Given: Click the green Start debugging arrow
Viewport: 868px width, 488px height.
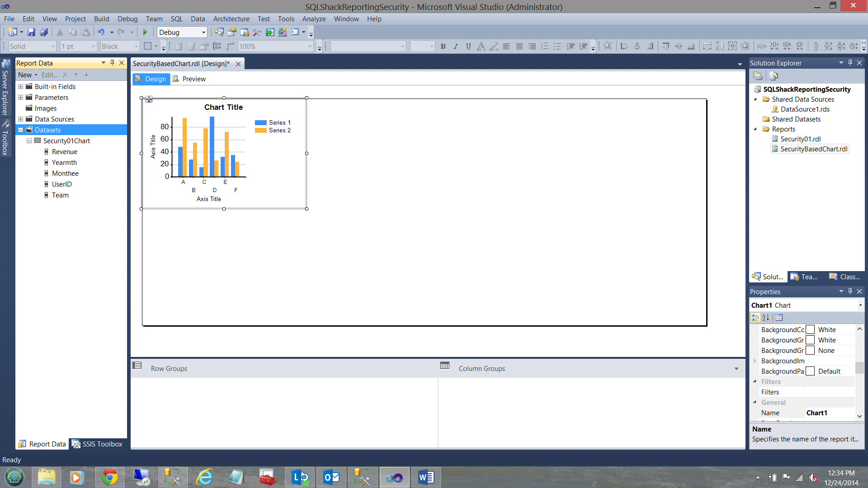Looking at the screenshot, I should pyautogui.click(x=145, y=32).
